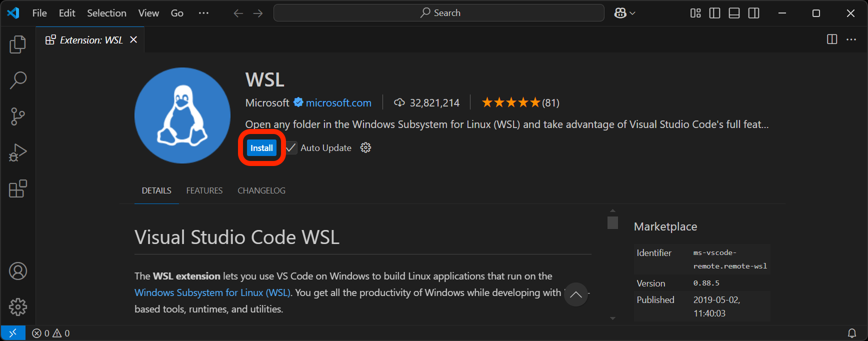
Task: Expand the overflow menu ellipsis in menu bar
Action: pyautogui.click(x=203, y=13)
